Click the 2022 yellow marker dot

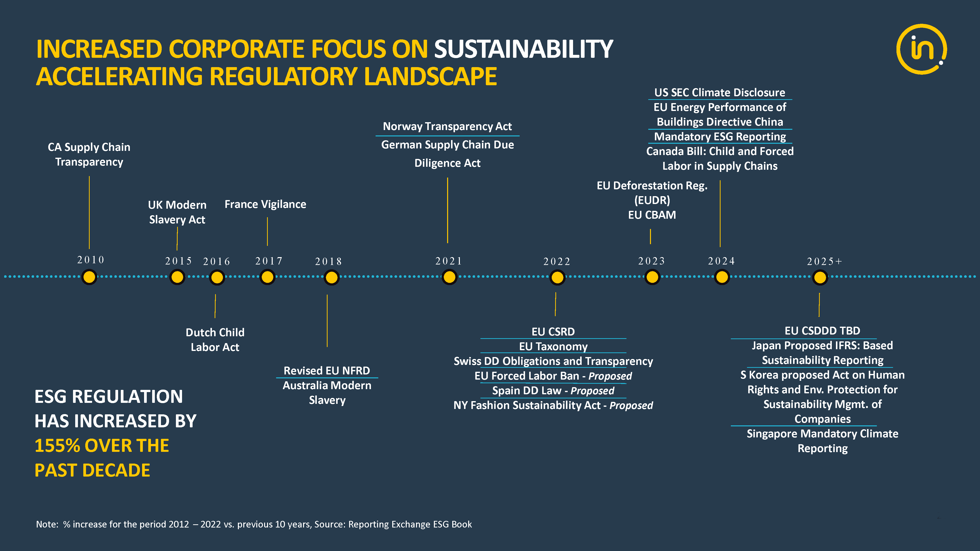coord(557,277)
